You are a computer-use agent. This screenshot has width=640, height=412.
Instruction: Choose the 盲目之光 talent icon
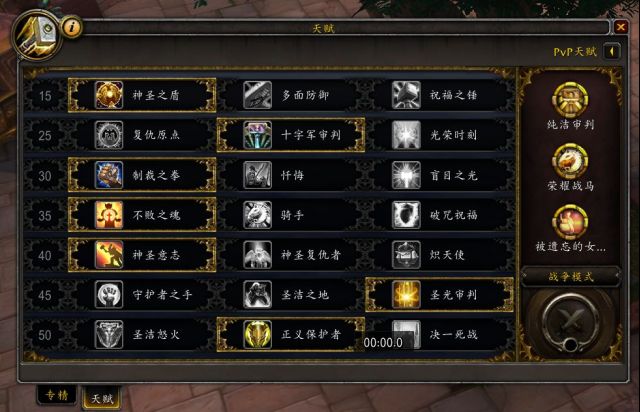[406, 175]
